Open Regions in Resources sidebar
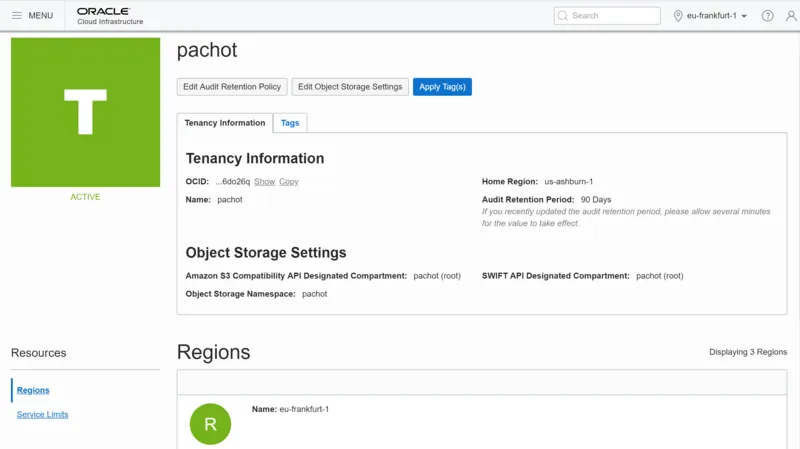Image resolution: width=800 pixels, height=449 pixels. [33, 390]
